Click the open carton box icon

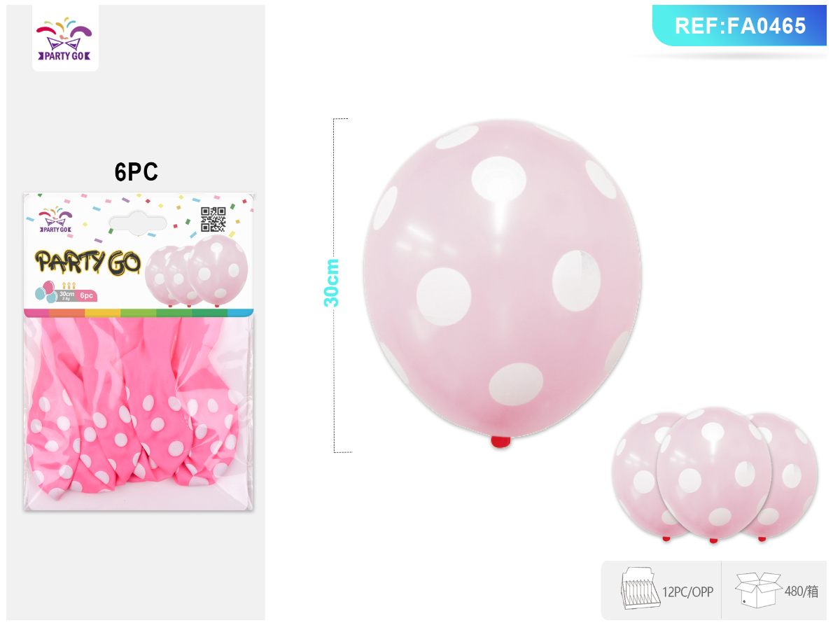pyautogui.click(x=758, y=589)
